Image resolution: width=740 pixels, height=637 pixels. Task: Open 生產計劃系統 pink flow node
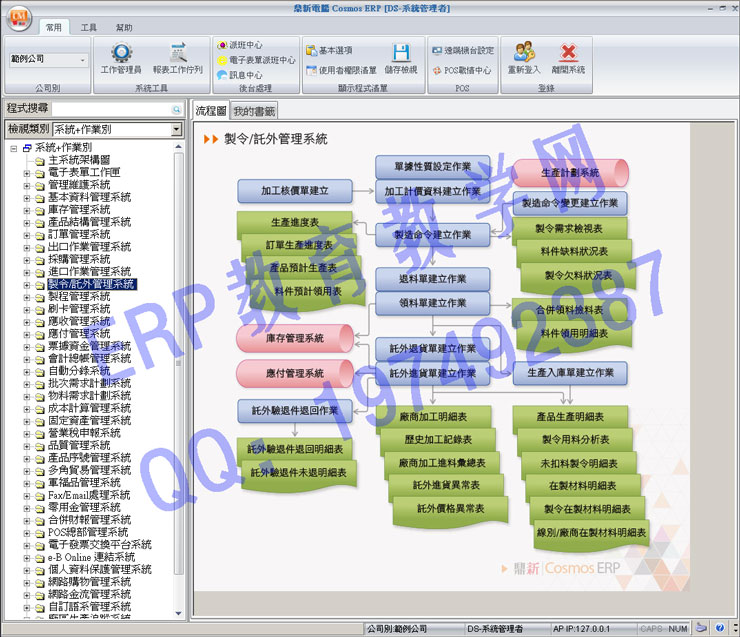[570, 173]
